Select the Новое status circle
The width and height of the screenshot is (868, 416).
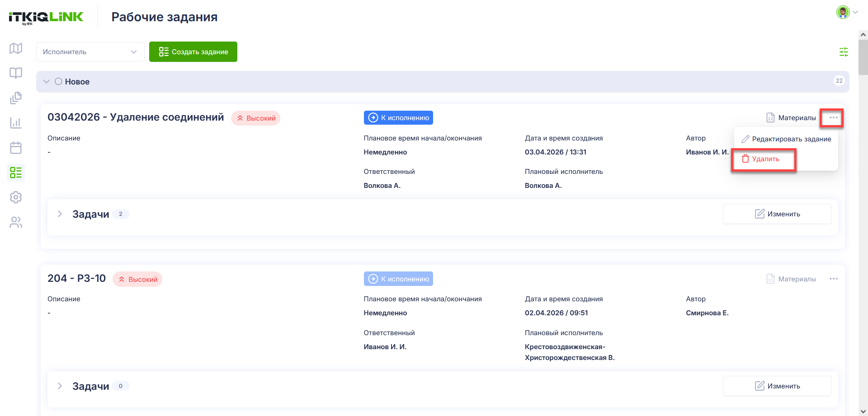coord(58,82)
